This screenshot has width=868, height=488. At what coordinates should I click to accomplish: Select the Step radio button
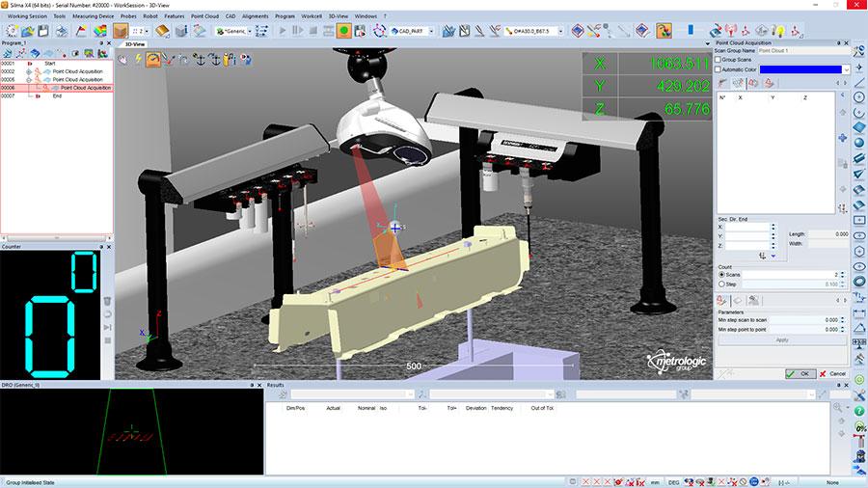click(x=721, y=285)
